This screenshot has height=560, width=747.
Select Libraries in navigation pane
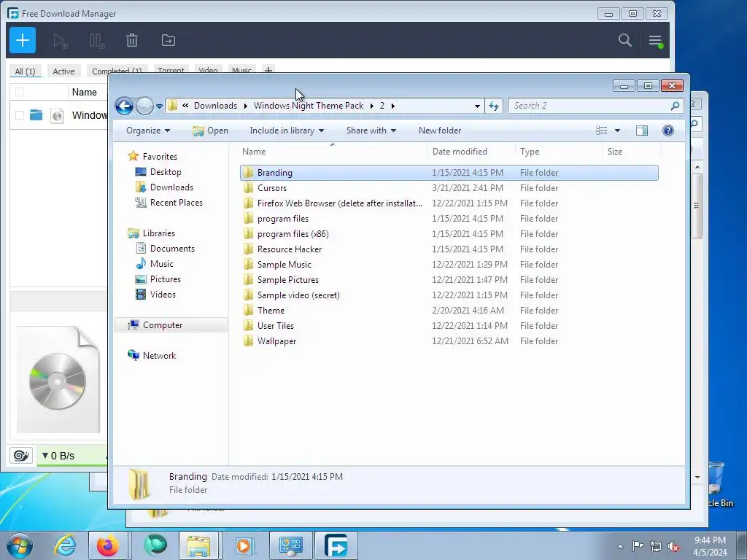(x=158, y=233)
